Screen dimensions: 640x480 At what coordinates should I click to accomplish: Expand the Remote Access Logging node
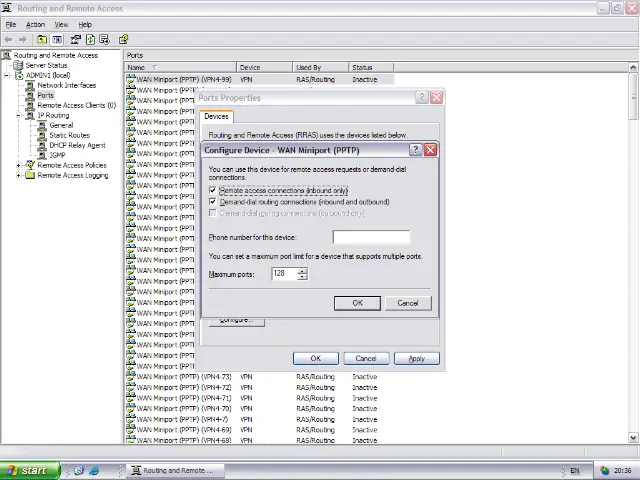click(19, 176)
